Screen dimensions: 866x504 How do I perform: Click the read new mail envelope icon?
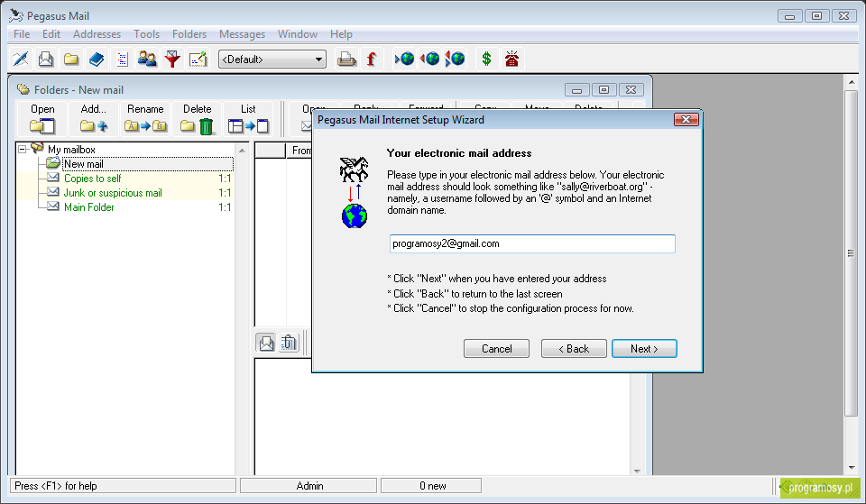click(46, 60)
